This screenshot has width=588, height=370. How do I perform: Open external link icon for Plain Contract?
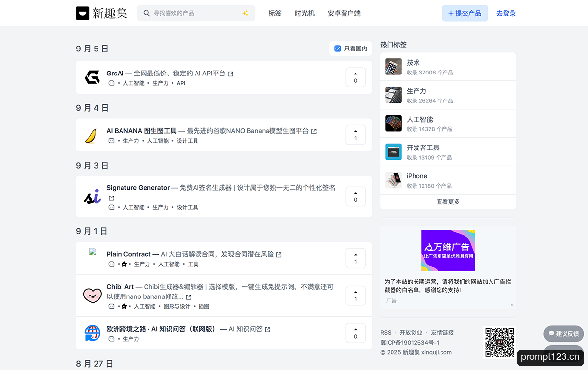click(x=279, y=255)
